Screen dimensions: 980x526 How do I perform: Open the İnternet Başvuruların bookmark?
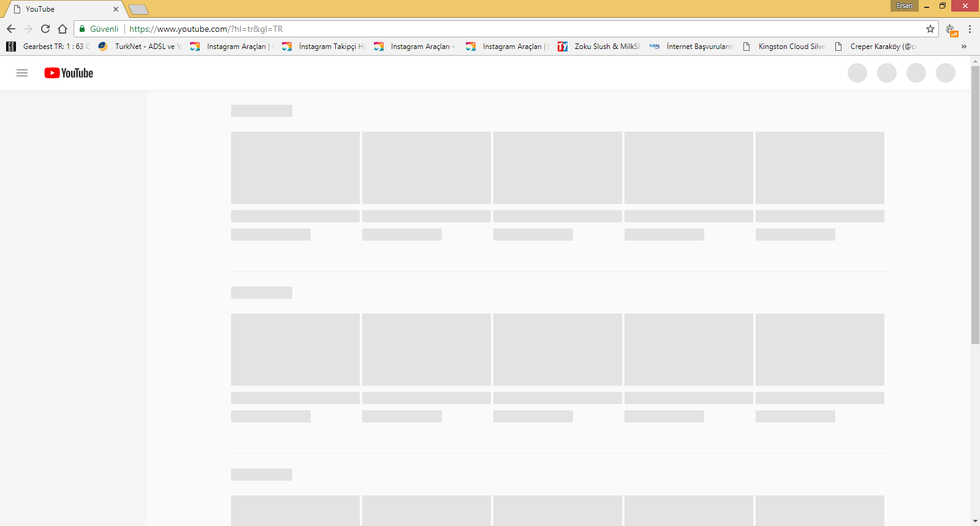[x=691, y=47]
